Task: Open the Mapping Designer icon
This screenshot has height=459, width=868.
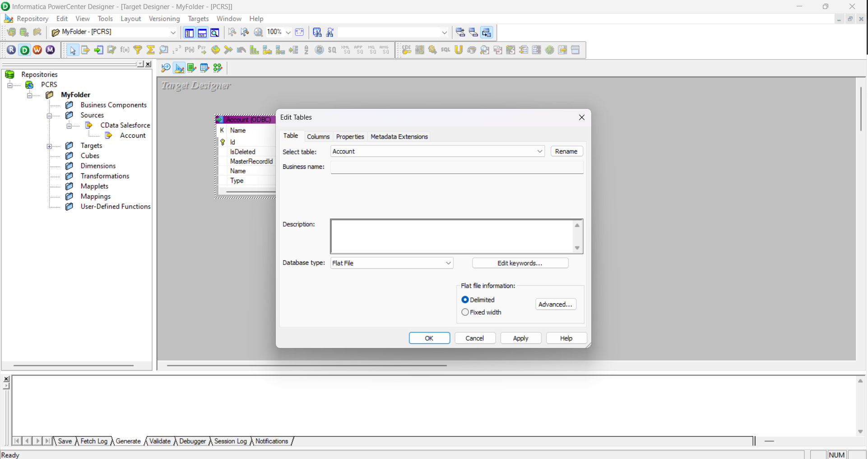Action: (217, 68)
